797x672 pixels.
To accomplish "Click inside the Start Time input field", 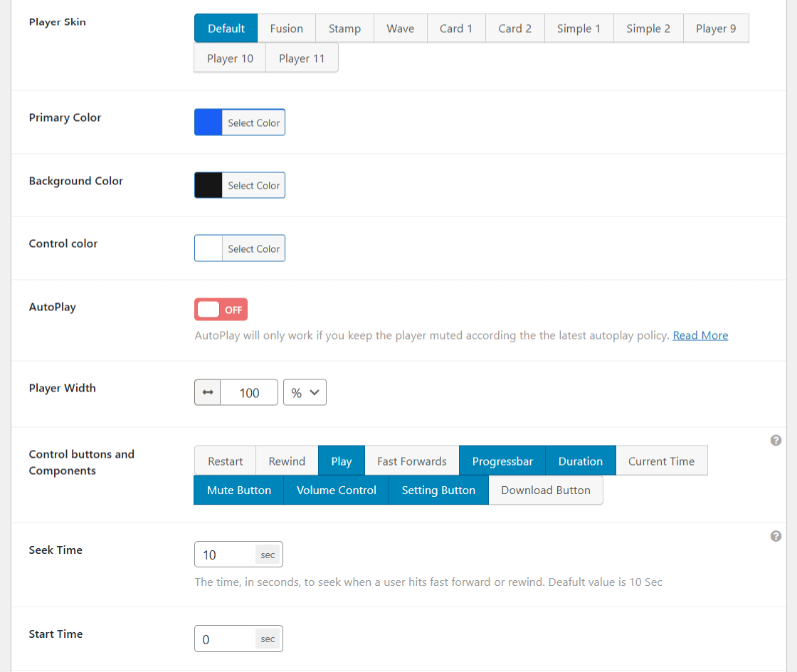I will 228,639.
